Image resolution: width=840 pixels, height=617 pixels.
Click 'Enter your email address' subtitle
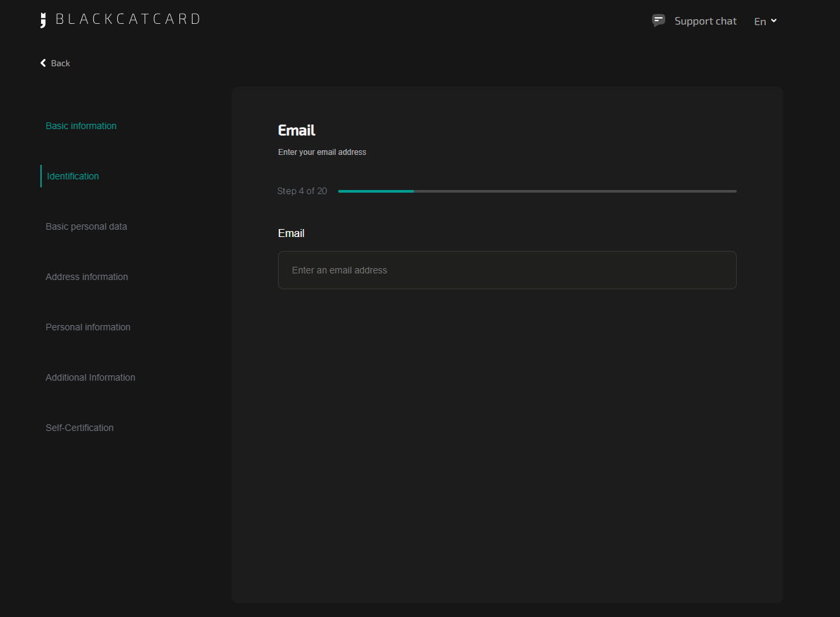click(322, 152)
